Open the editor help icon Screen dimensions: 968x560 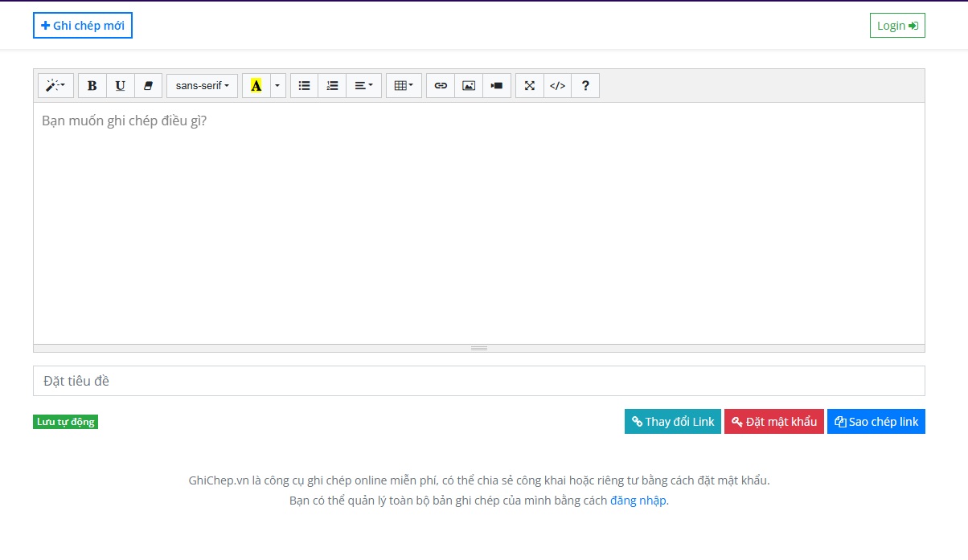(585, 86)
